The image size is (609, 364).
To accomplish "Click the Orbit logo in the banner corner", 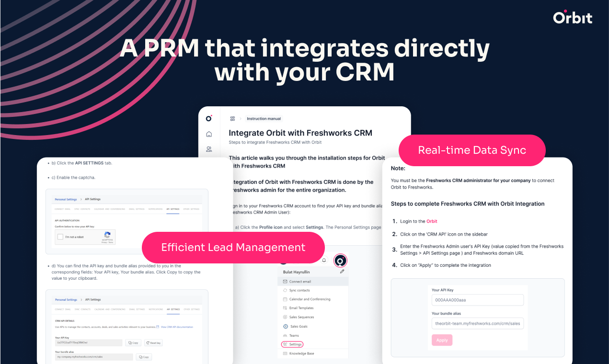I will (x=573, y=17).
